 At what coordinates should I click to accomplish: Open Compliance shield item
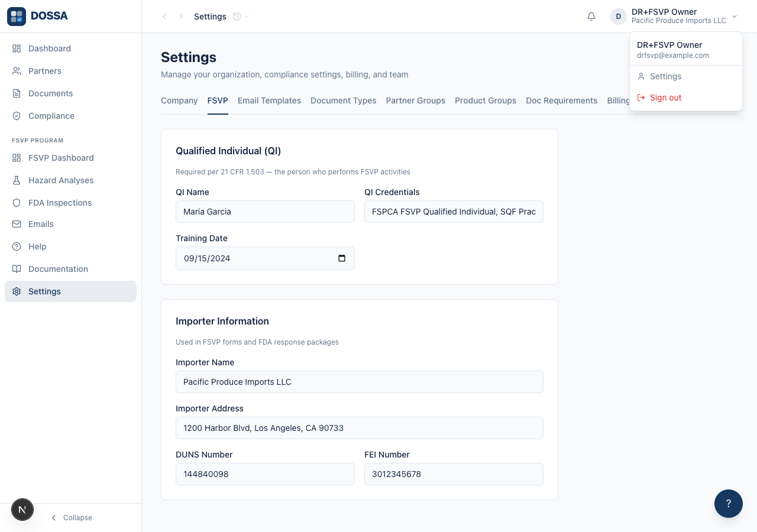click(70, 116)
